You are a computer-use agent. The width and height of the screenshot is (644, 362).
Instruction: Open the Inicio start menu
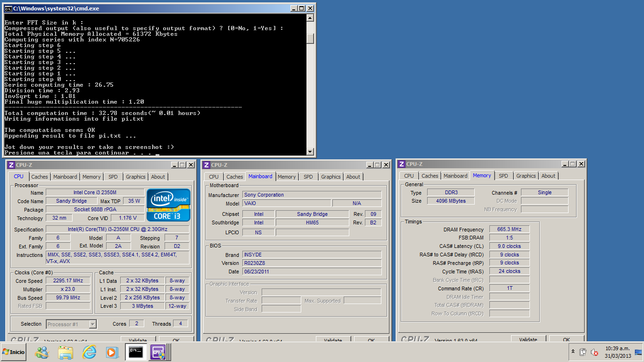point(14,352)
